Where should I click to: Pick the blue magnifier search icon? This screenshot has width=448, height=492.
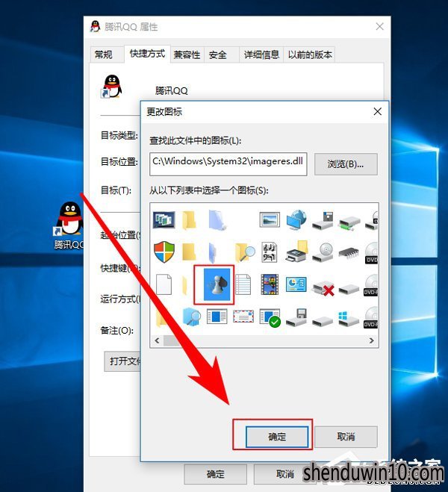[x=191, y=317]
